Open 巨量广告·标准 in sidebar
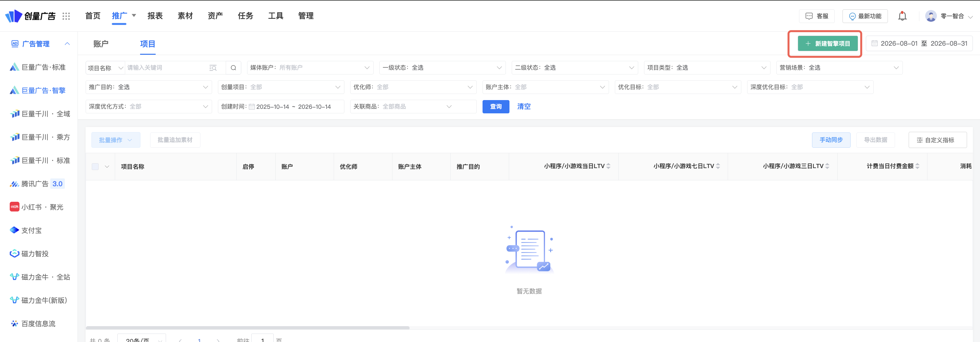This screenshot has height=342, width=980. coord(38,67)
